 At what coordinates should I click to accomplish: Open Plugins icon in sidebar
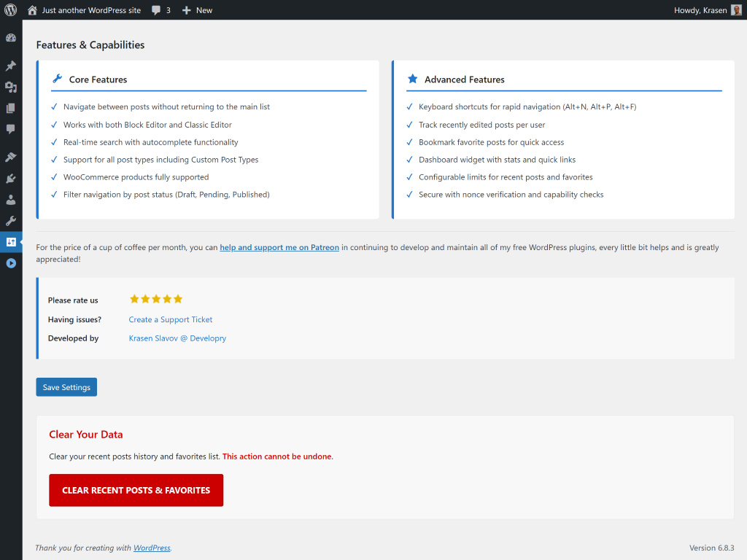[11, 179]
